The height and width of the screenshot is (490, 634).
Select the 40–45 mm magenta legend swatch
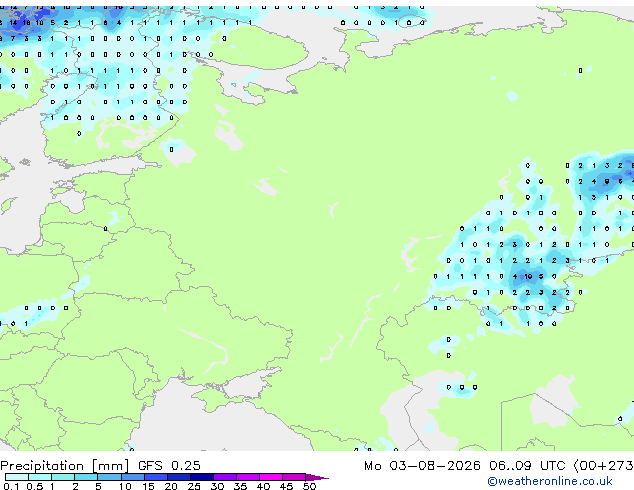(271, 477)
